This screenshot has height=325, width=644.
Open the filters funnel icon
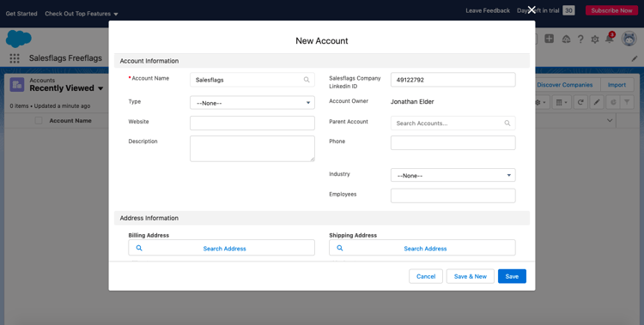point(627,102)
